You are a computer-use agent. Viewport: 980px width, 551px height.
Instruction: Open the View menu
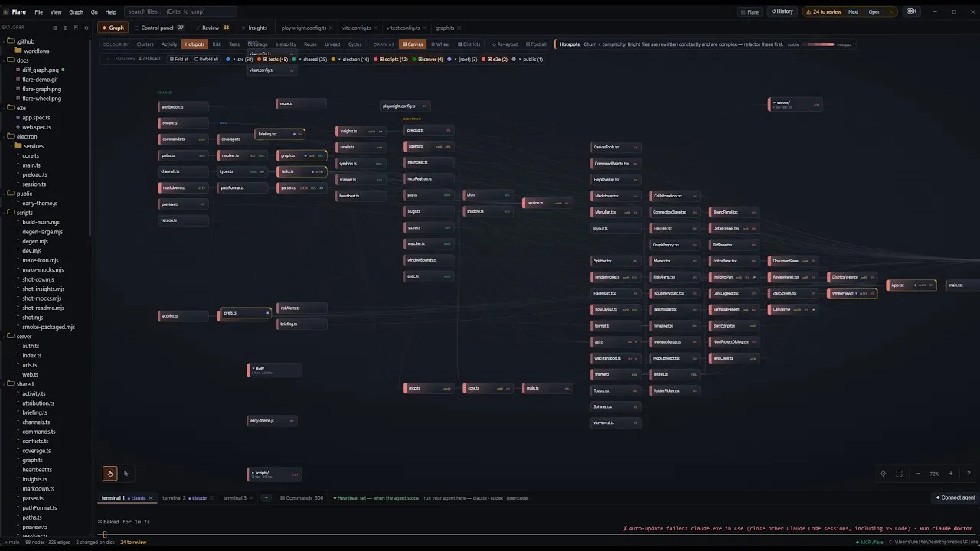point(56,12)
